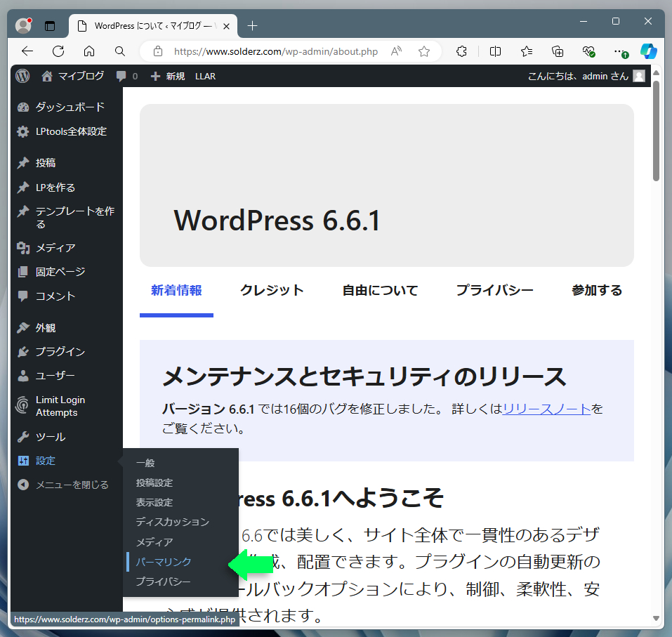
Task: Open 表示設定 in the 設定 submenu
Action: click(154, 502)
